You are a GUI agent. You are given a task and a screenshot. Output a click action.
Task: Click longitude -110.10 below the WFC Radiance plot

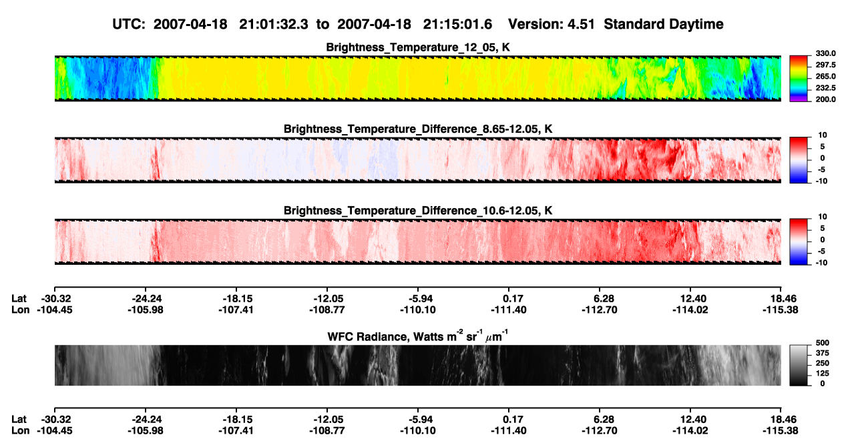(417, 432)
